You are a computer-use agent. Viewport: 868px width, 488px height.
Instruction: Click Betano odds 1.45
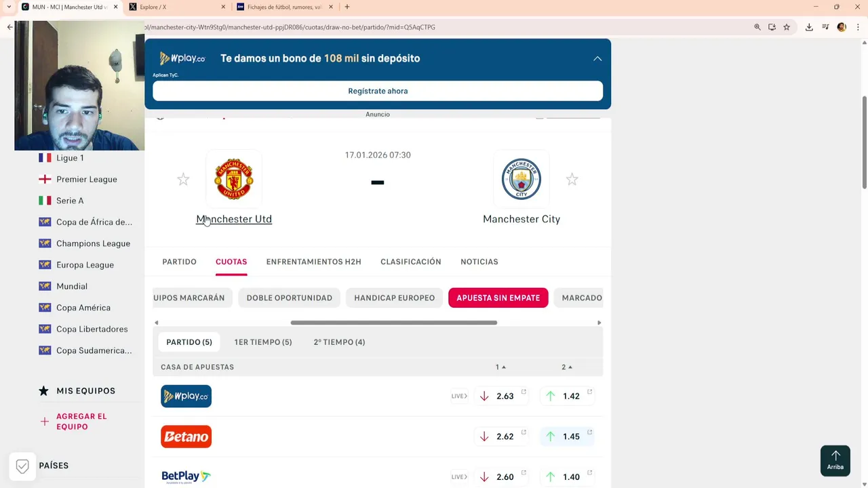tap(568, 436)
